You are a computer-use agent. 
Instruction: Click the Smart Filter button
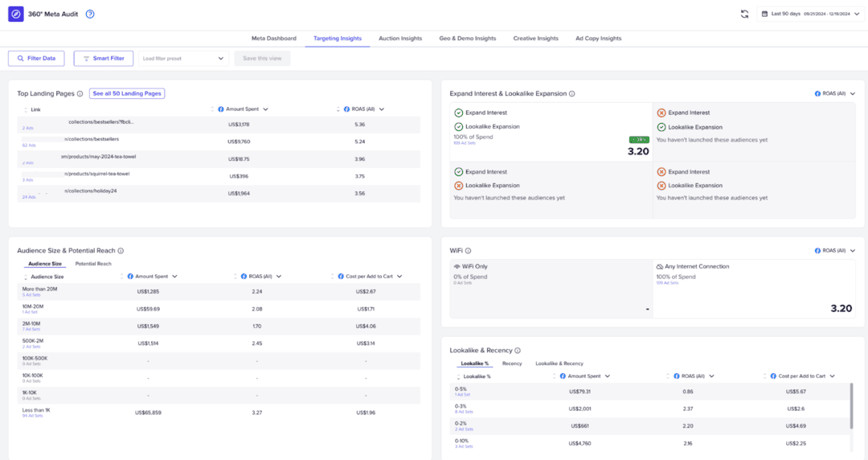[x=104, y=58]
